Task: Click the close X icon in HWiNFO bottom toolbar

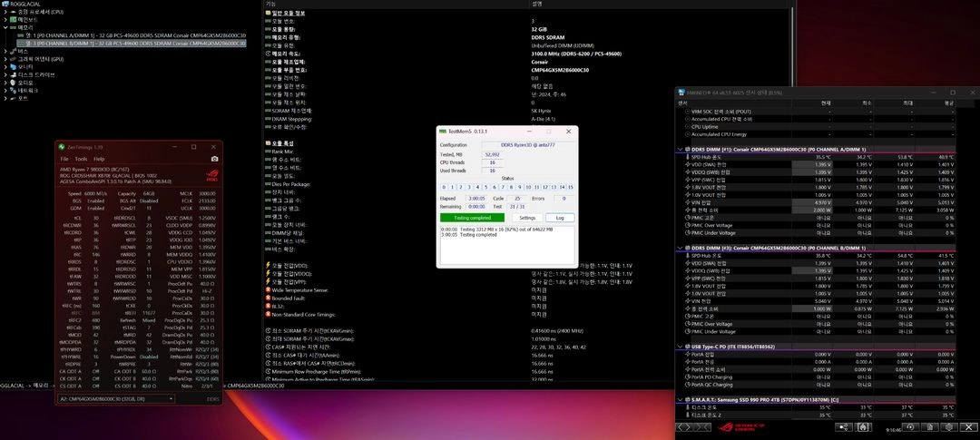Action: 969,427
